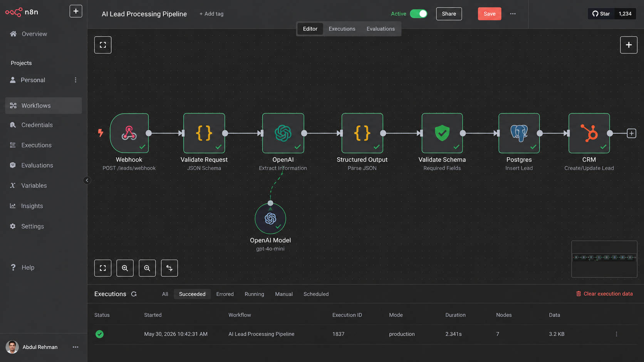The width and height of the screenshot is (644, 362).
Task: Switch to the top Executions tab
Action: pyautogui.click(x=342, y=29)
